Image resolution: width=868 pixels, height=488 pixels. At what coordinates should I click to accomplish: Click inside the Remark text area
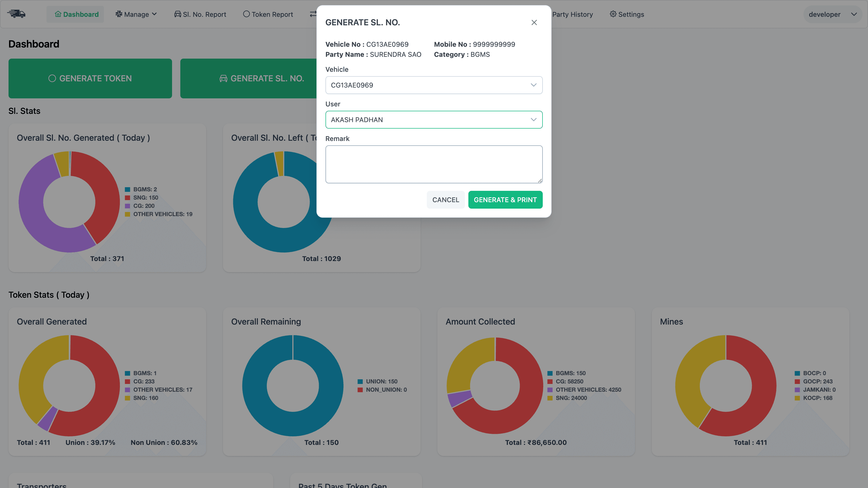pyautogui.click(x=434, y=164)
